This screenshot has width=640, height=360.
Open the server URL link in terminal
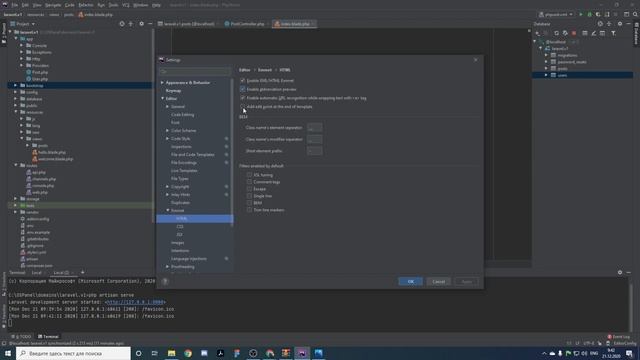click(x=135, y=302)
